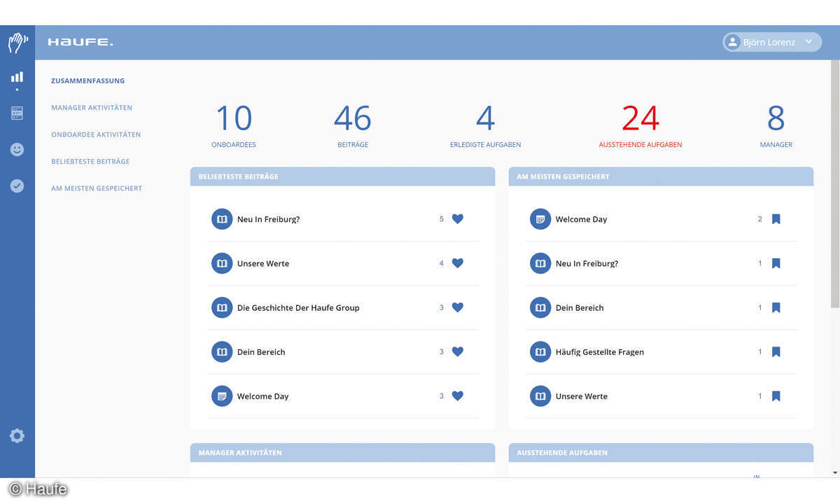Click bookmark icon for Welcome Day
Screen dimensions: 840x504
coord(776,219)
